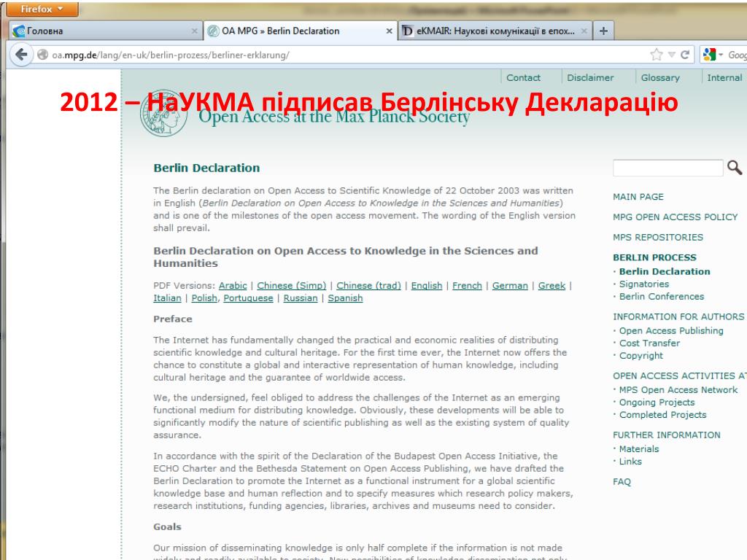Screen dimensions: 747x560
Task: Click the Berlin Declaration page heading
Action: tap(206, 168)
